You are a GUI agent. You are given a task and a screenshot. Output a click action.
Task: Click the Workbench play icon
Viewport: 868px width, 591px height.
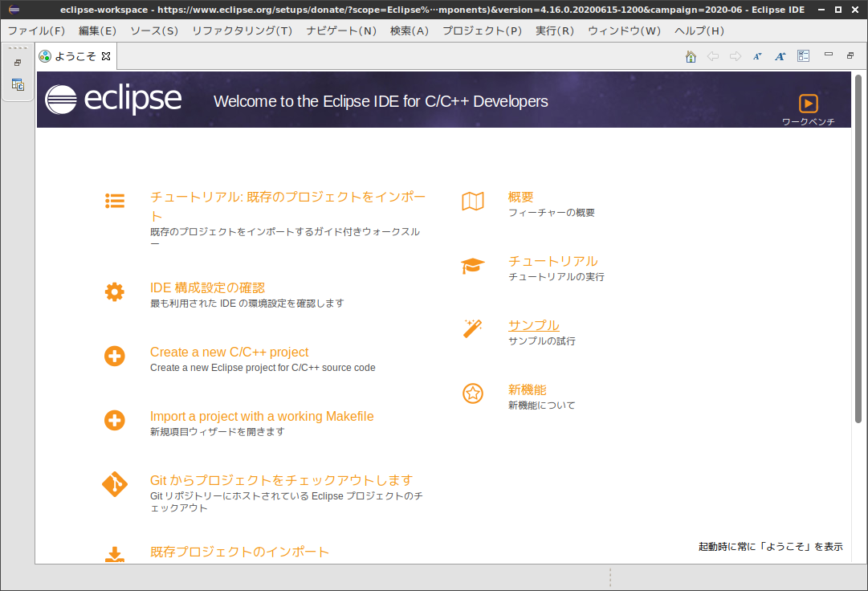pos(809,104)
